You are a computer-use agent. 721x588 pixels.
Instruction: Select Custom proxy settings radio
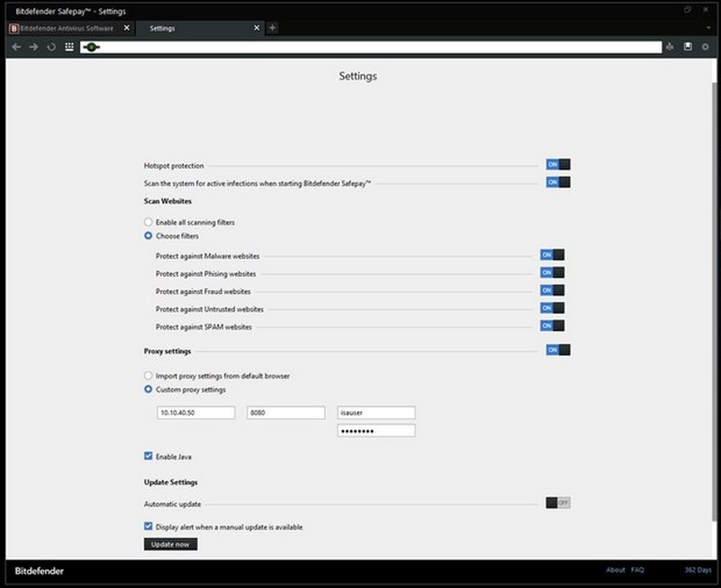pyautogui.click(x=148, y=389)
